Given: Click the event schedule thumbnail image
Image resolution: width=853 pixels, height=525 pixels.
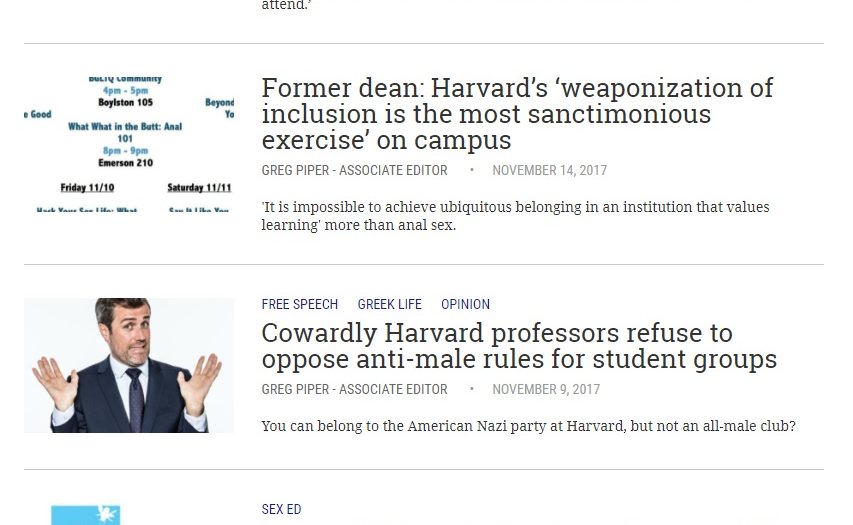Looking at the screenshot, I should (129, 144).
